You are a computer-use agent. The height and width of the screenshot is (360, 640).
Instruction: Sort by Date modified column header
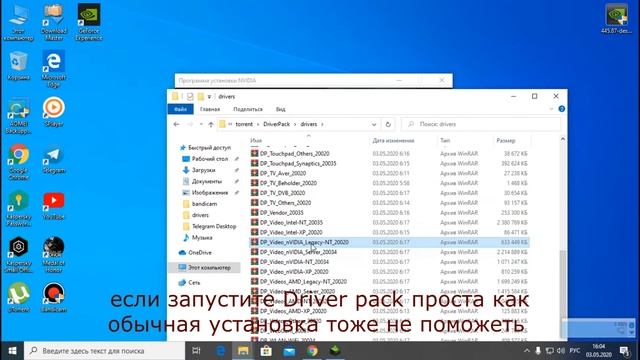point(393,140)
